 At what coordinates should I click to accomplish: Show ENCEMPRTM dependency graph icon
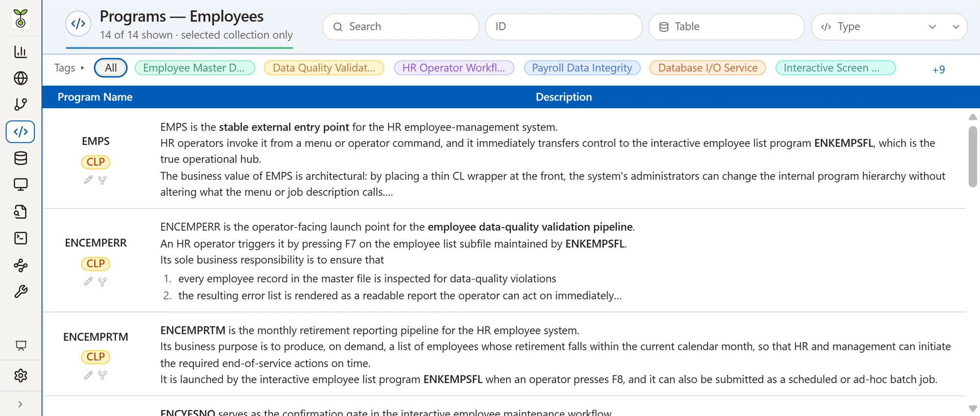[102, 375]
